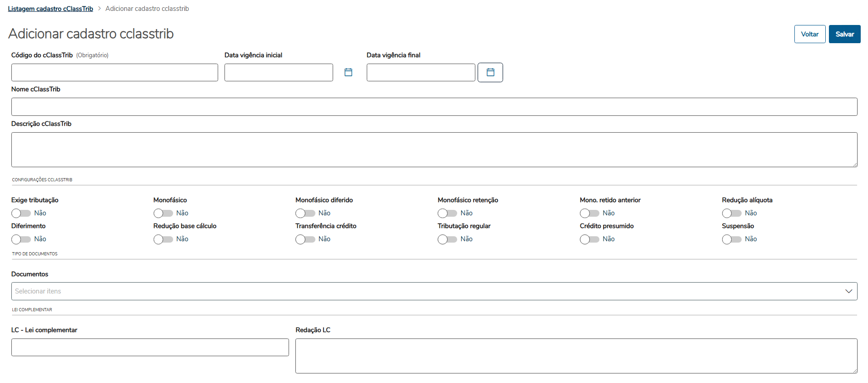Click the Salvar button
Viewport: 868px width, 383px height.
tap(844, 34)
